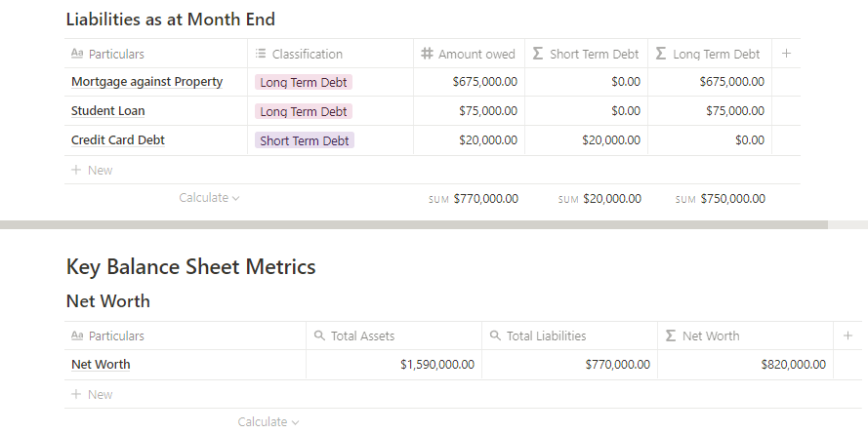Click plus icon to add Net Worth column
The height and width of the screenshot is (434, 868).
847,335
